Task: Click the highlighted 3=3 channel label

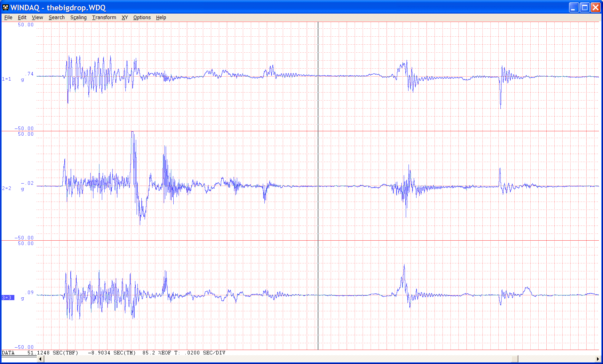Action: point(7,298)
